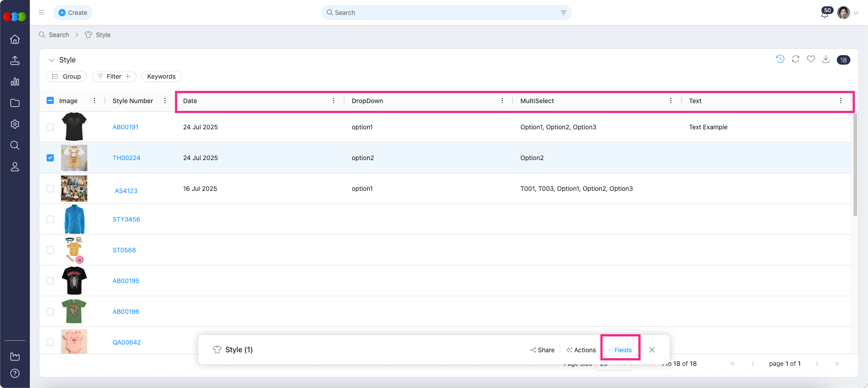Open the upload icon in sidebar

15,61
